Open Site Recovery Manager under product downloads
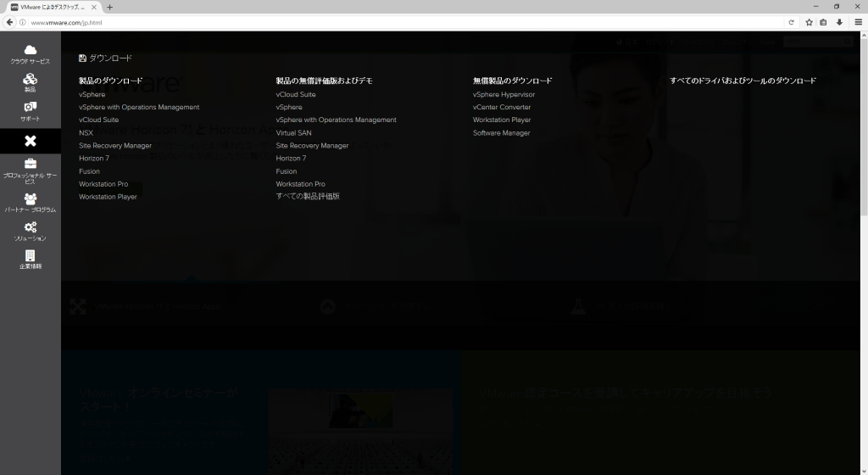The width and height of the screenshot is (868, 475). coord(115,146)
